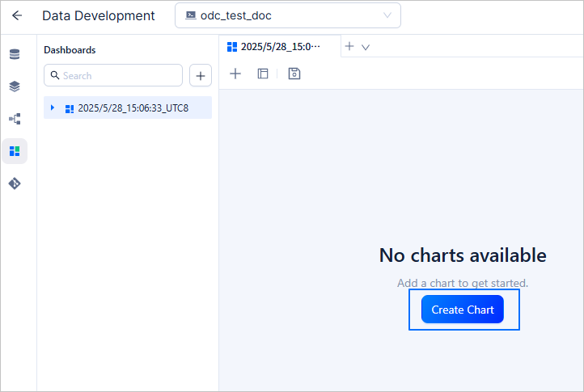
Task: Open the workflow tree icon in sidebar
Action: (15, 119)
